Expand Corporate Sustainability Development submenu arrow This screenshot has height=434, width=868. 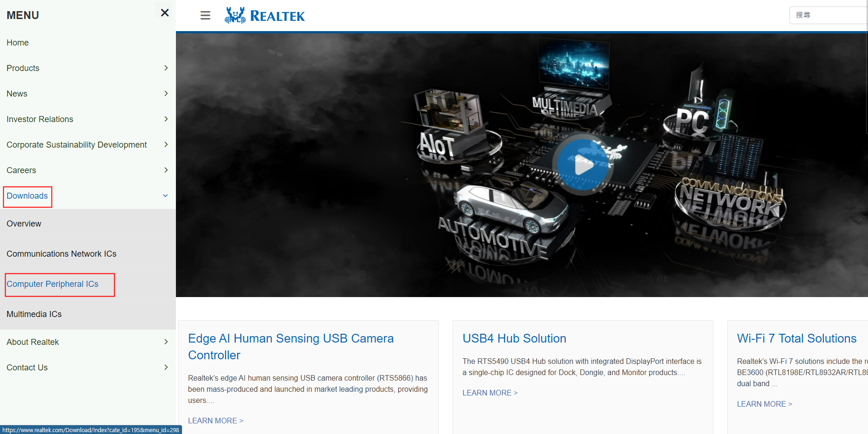[x=166, y=145]
